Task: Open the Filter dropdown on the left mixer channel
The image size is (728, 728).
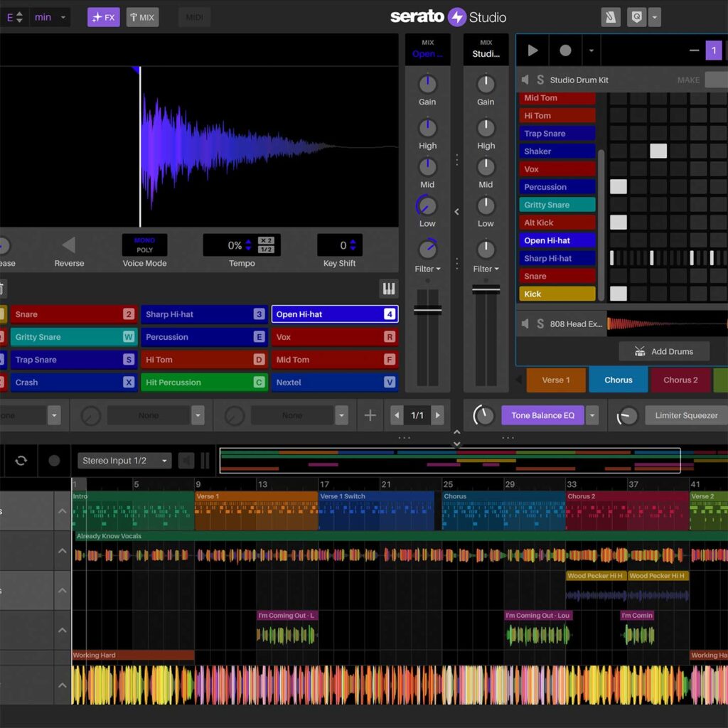Action: pyautogui.click(x=427, y=269)
